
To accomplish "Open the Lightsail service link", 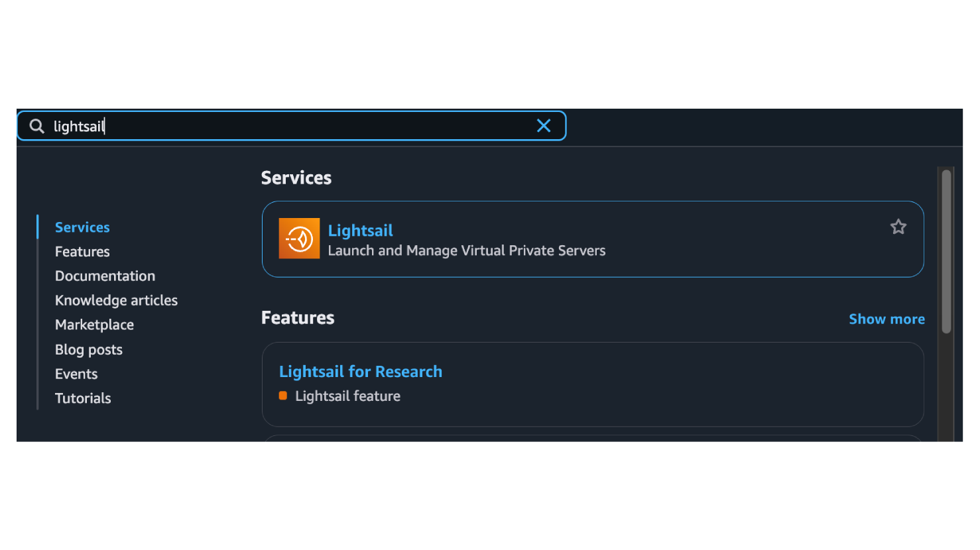I will tap(360, 231).
